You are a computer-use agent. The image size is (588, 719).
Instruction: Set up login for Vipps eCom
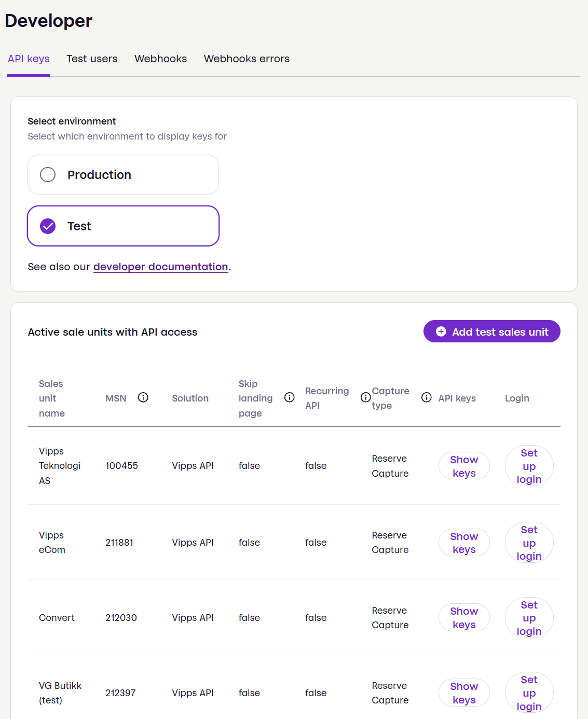[x=529, y=543]
